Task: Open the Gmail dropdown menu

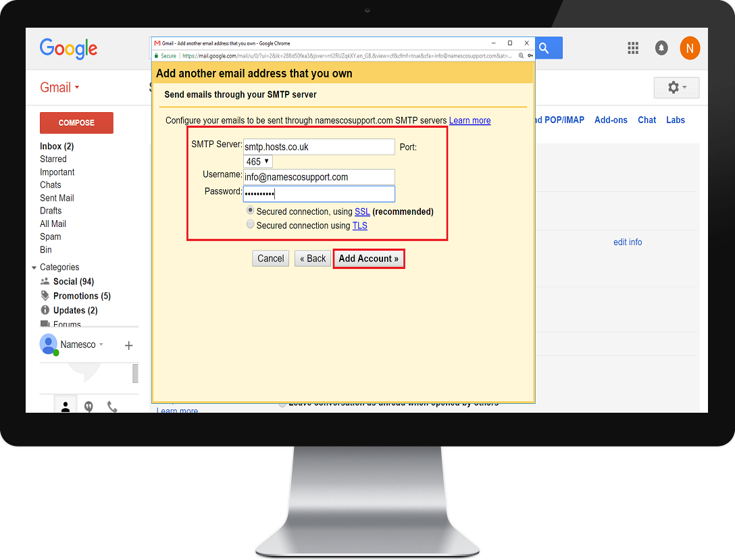Action: tap(59, 88)
